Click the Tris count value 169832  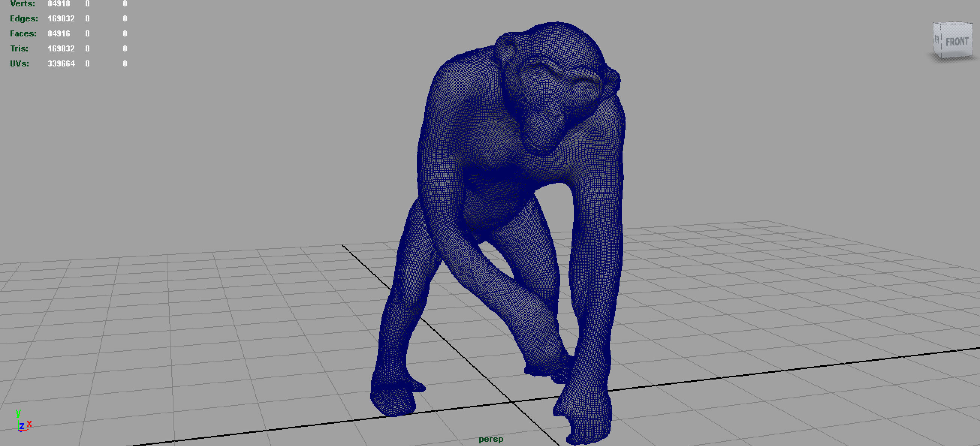click(61, 49)
